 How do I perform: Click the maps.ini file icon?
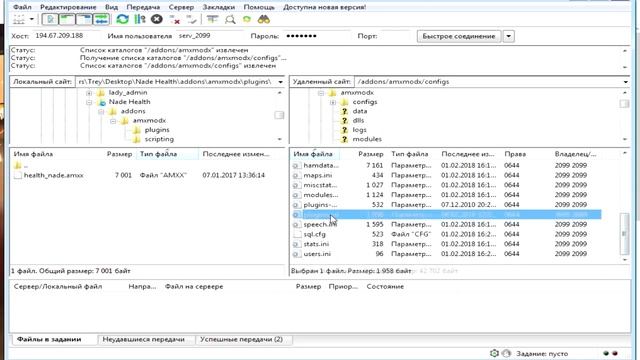pos(296,176)
